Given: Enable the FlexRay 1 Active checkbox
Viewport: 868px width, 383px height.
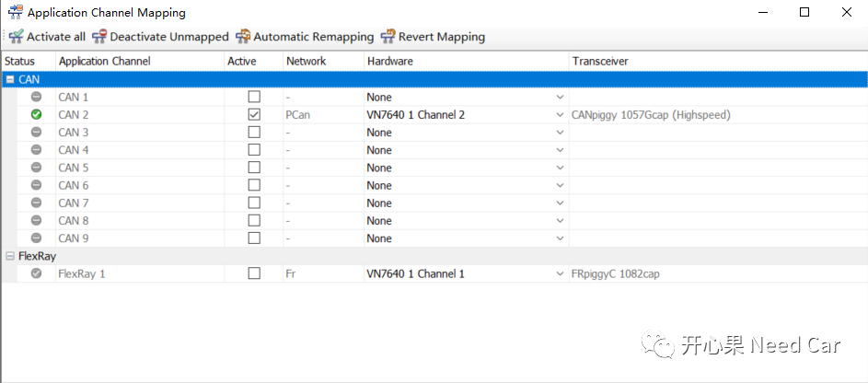Looking at the screenshot, I should [x=254, y=273].
